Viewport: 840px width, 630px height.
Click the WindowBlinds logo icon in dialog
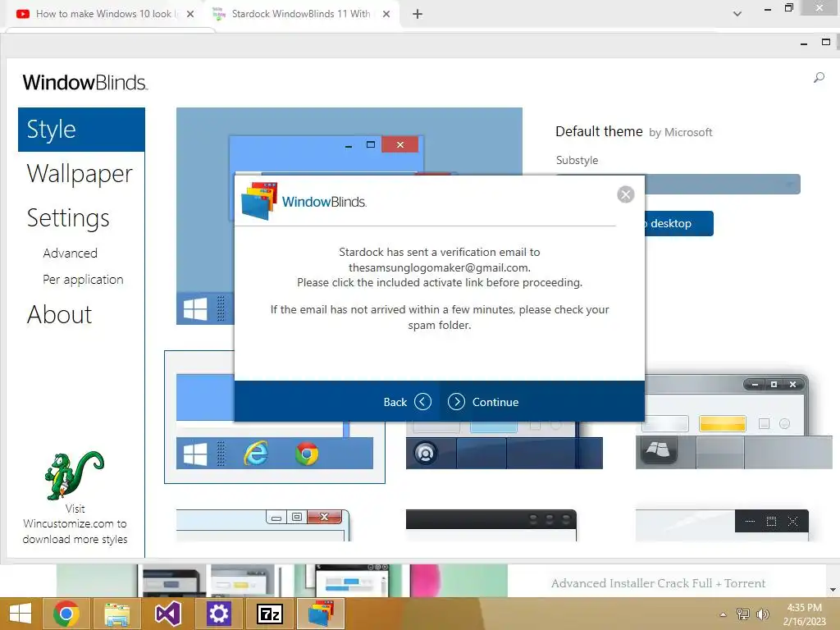point(259,201)
